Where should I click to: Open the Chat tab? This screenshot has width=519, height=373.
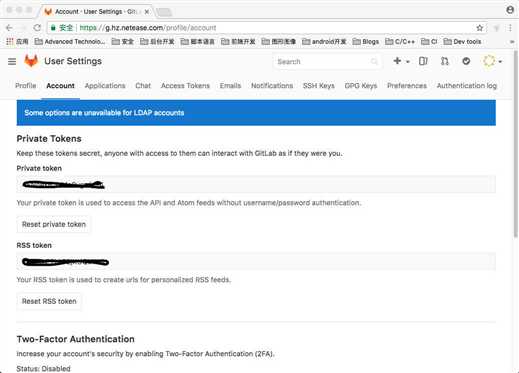[143, 86]
